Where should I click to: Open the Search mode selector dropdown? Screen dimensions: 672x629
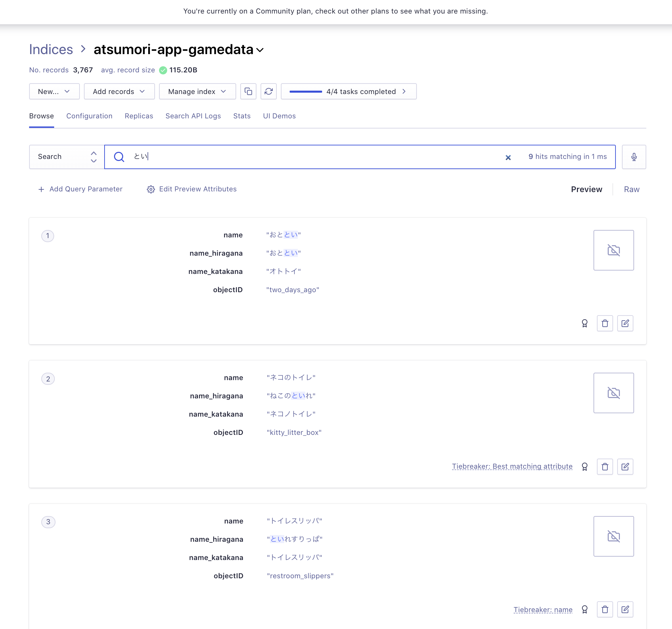pos(67,157)
